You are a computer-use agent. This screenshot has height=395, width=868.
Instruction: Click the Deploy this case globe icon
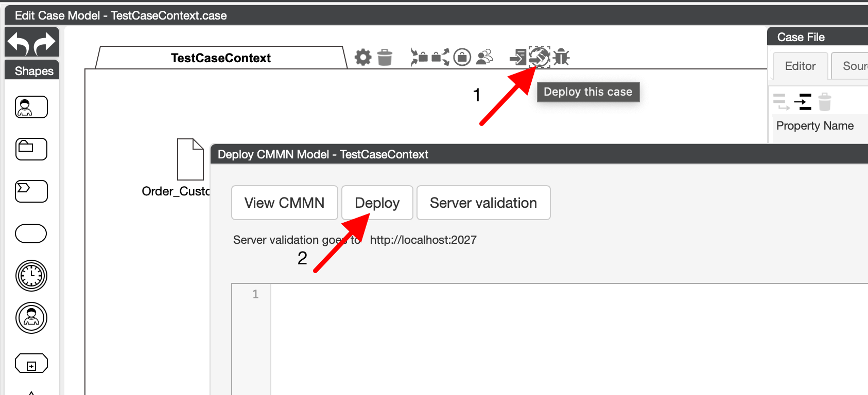coord(539,57)
